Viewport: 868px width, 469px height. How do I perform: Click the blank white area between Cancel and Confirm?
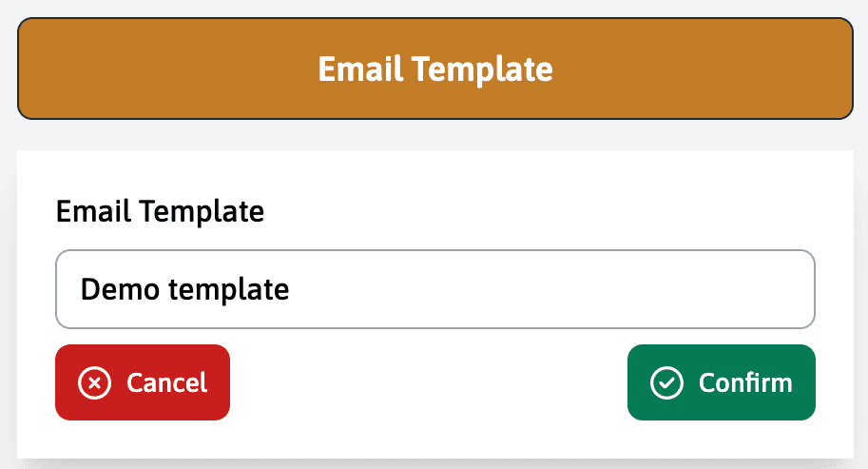(428, 382)
